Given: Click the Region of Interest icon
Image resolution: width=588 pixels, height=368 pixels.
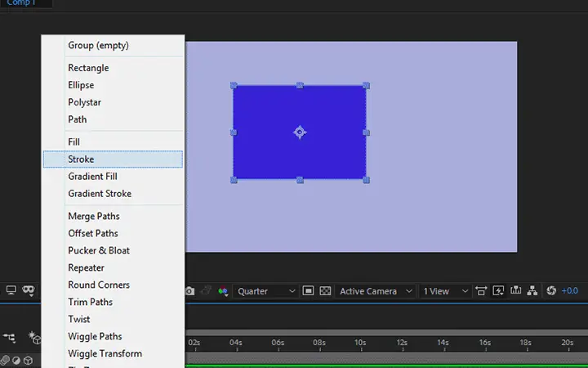Looking at the screenshot, I should [308, 290].
